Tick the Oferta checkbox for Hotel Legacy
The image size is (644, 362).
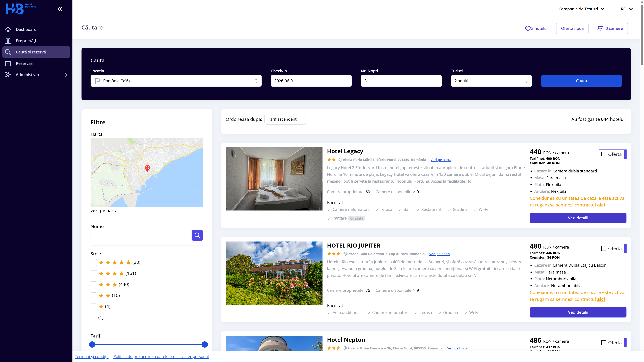604,154
